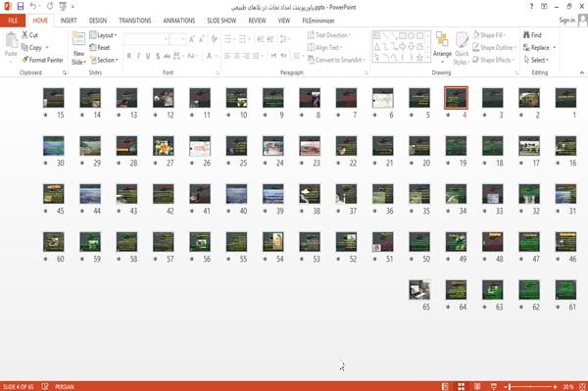This screenshot has height=391, width=588.
Task: Click the font name input box
Action: pos(146,39)
